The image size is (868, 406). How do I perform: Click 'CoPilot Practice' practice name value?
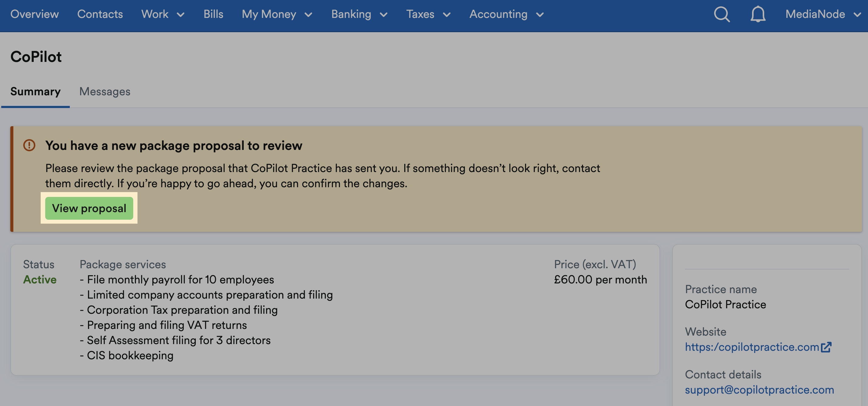pyautogui.click(x=725, y=304)
